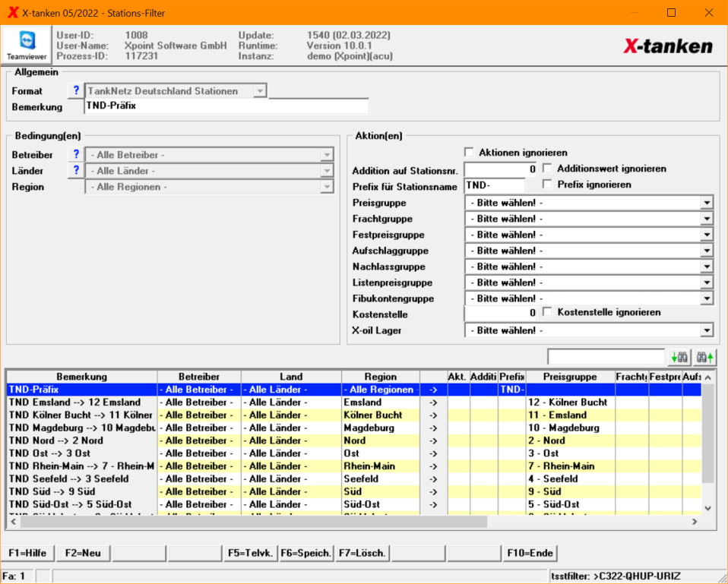The width and height of the screenshot is (728, 584).
Task: Select row TND Nord --> 2 Nord
Action: 354,440
